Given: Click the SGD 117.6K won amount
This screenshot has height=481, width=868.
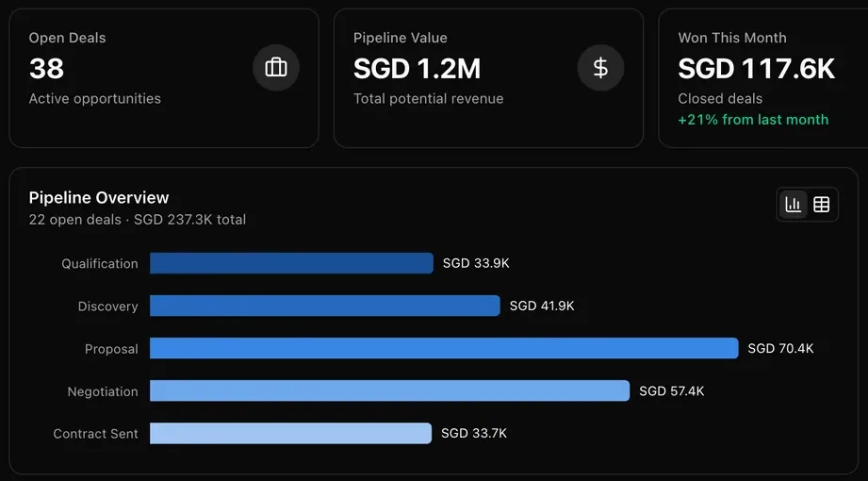Looking at the screenshot, I should [x=756, y=69].
